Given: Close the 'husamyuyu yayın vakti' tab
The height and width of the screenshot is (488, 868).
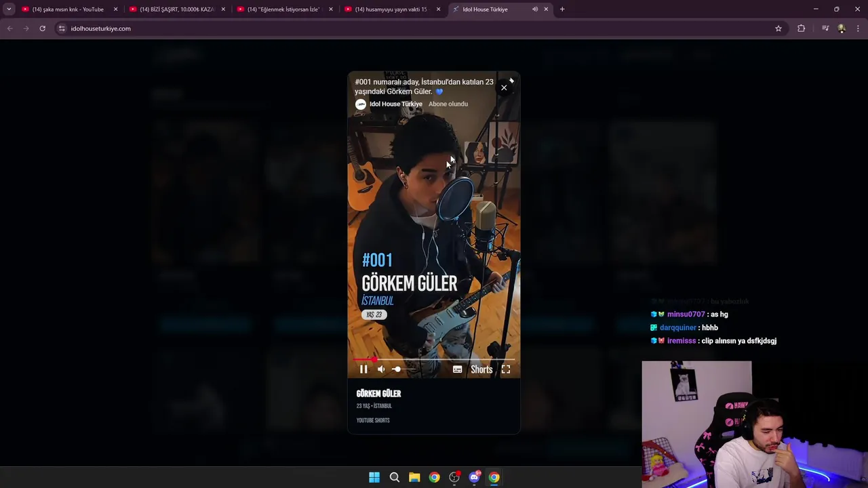Looking at the screenshot, I should click(439, 9).
